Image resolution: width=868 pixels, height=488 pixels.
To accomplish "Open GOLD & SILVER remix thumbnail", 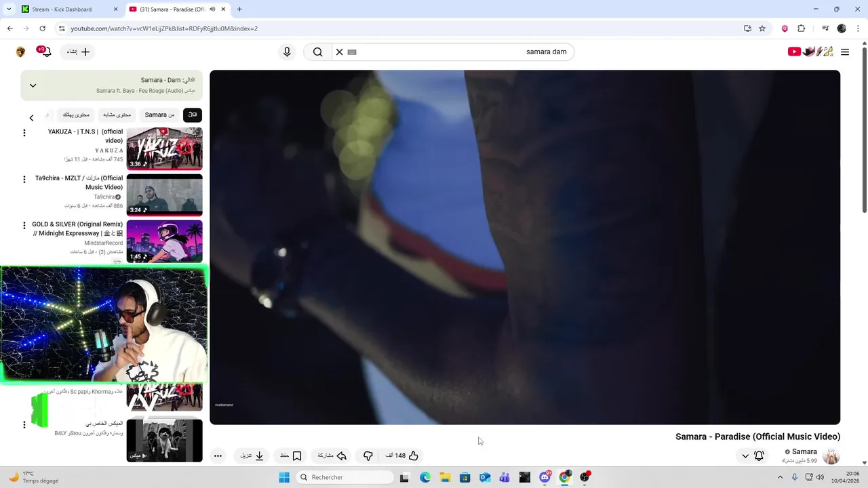I will 164,241.
